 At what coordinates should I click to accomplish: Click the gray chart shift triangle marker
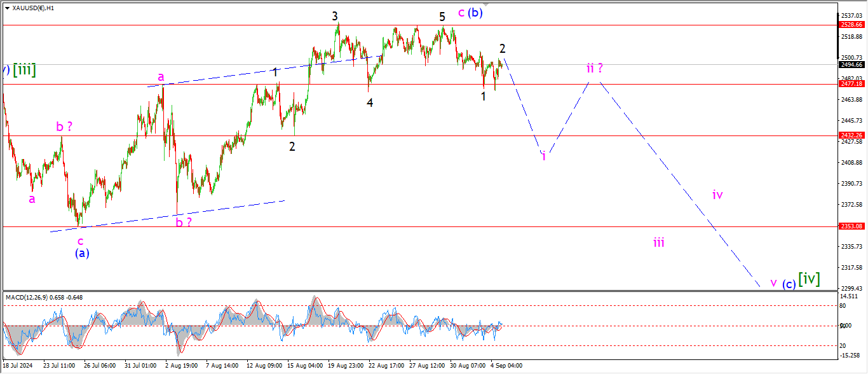pyautogui.click(x=487, y=6)
